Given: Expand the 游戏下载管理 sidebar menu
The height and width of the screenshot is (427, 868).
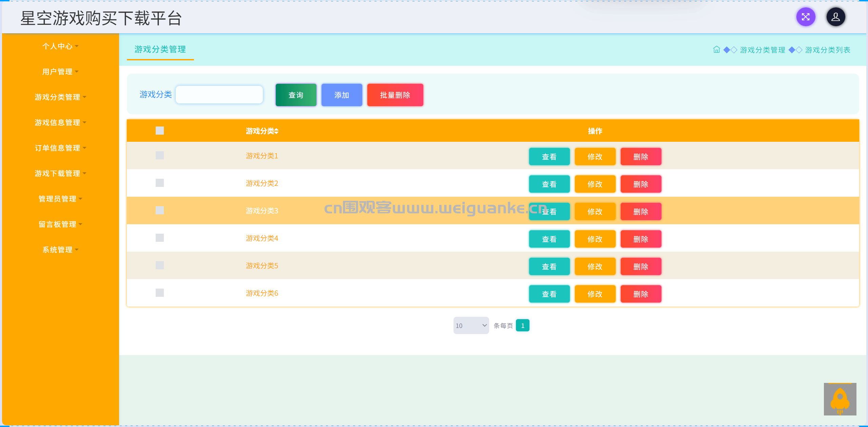Looking at the screenshot, I should point(60,173).
